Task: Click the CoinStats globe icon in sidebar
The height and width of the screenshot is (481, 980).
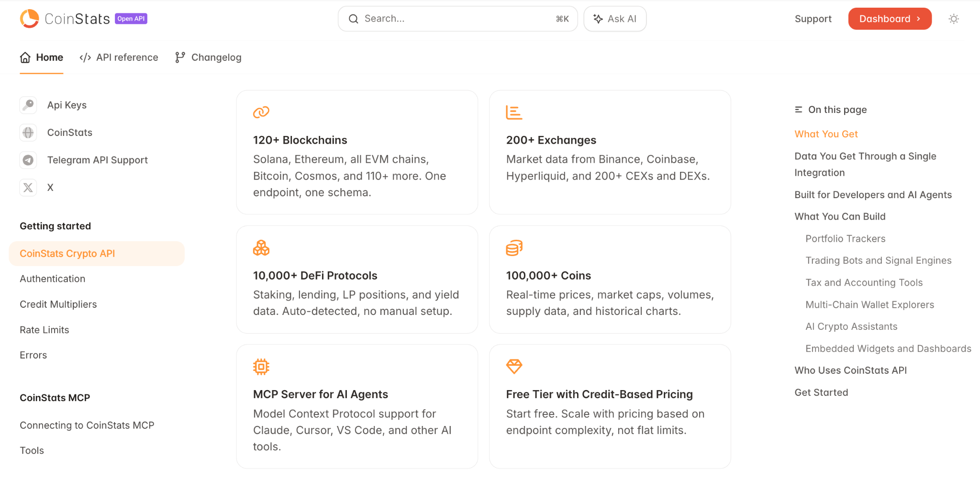Action: [x=28, y=133]
